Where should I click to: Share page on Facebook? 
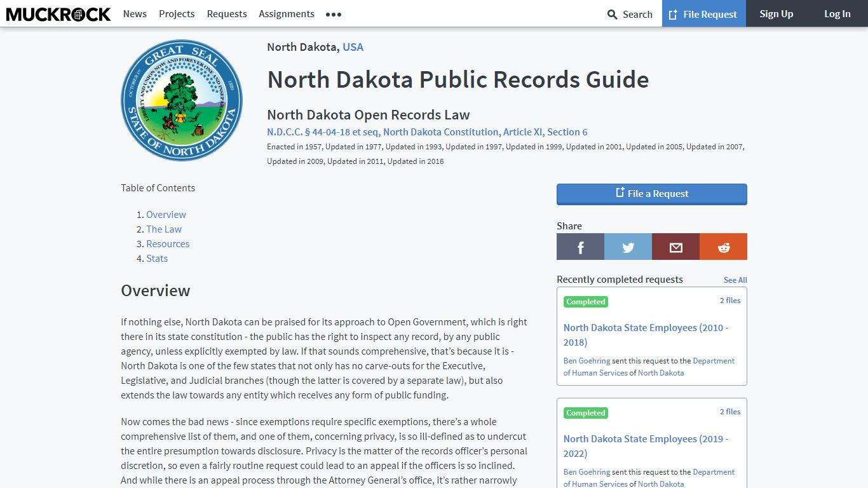pos(580,247)
